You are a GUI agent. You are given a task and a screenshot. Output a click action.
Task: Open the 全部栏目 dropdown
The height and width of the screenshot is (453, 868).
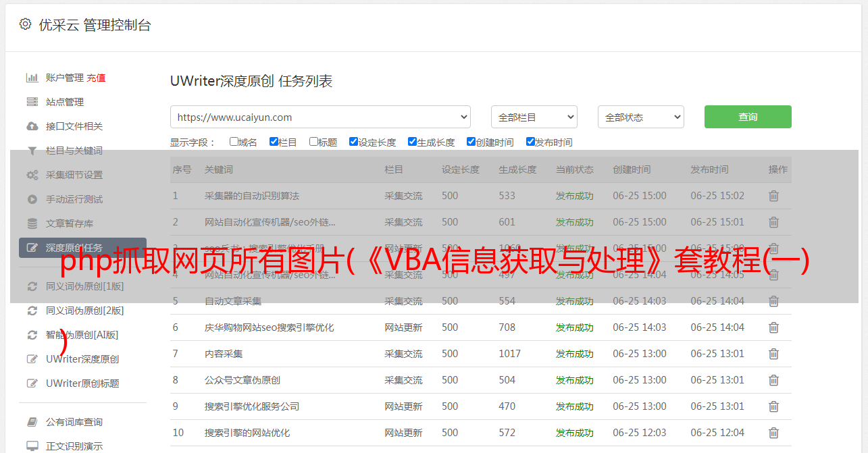coord(534,117)
